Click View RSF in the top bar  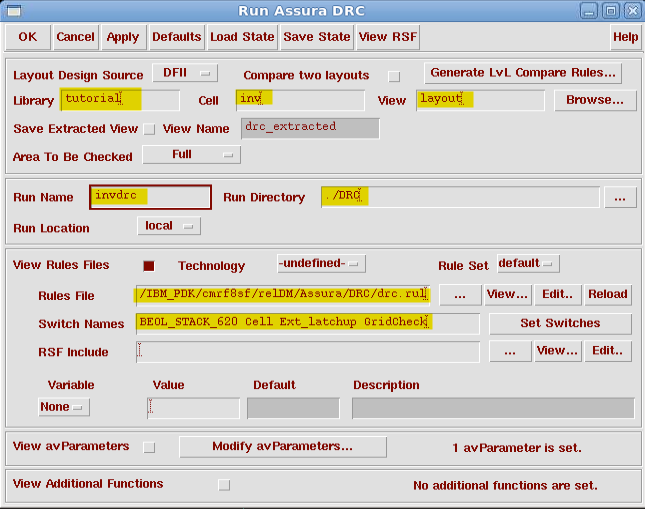(x=388, y=37)
